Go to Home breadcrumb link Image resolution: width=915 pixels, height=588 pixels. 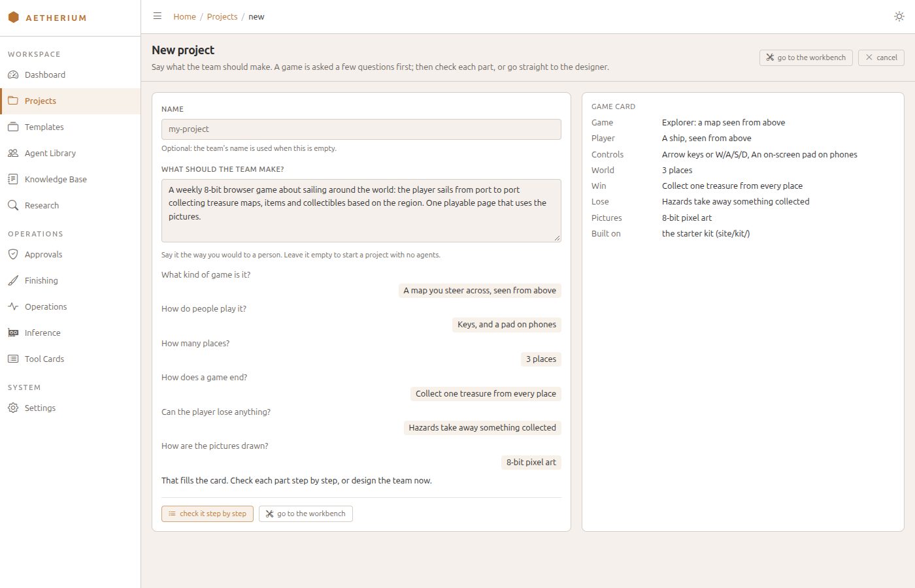click(x=184, y=17)
